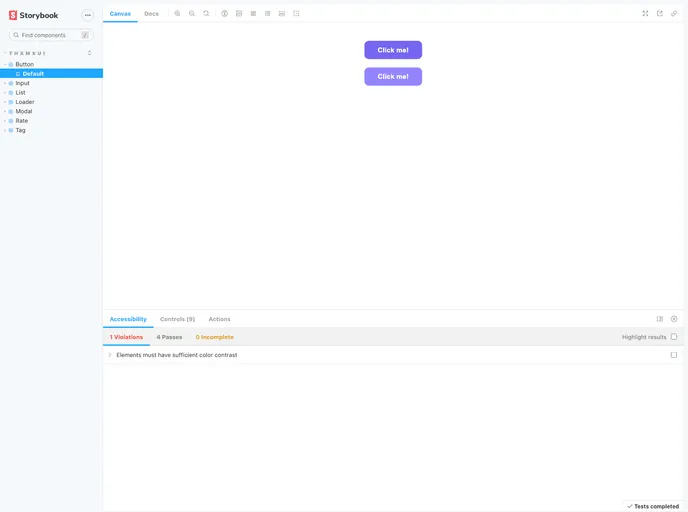Enable the measure tool icon
The image size is (688, 512).
(282, 14)
